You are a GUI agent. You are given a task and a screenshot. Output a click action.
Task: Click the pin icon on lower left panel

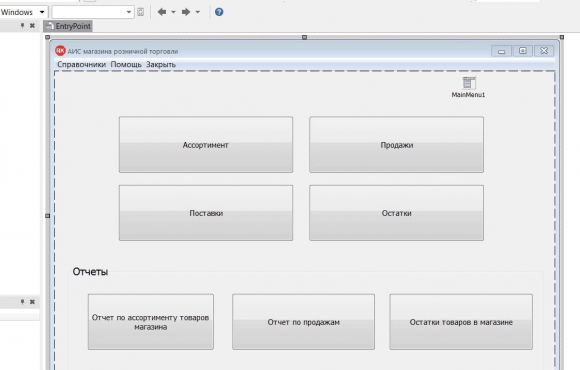pyautogui.click(x=22, y=302)
